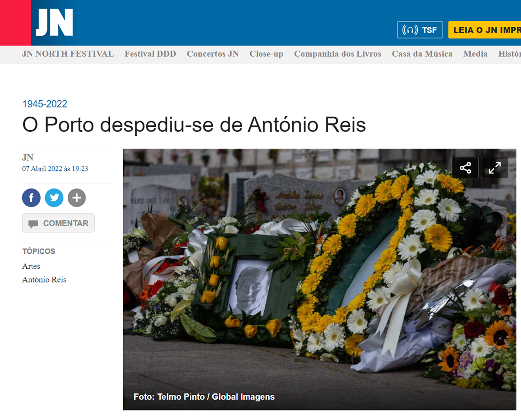Expand photo to fullscreen
Screen dimensions: 521x420
click(x=495, y=167)
